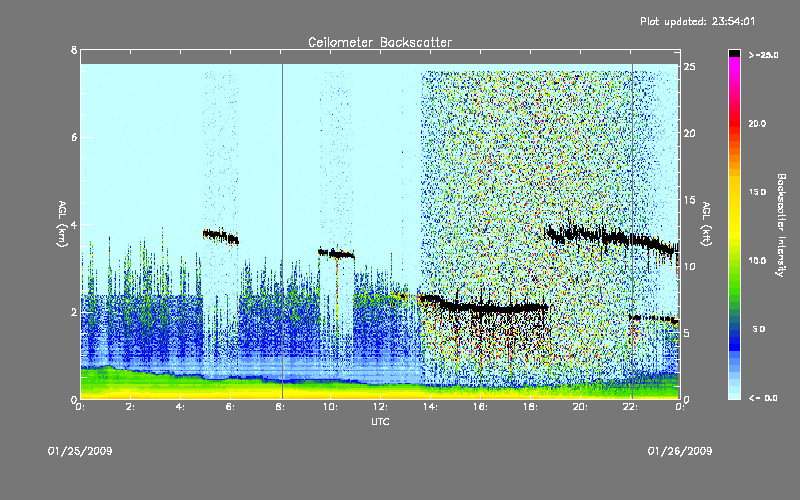Click the 2 km tick label on left axis
The image size is (800, 500).
(74, 312)
